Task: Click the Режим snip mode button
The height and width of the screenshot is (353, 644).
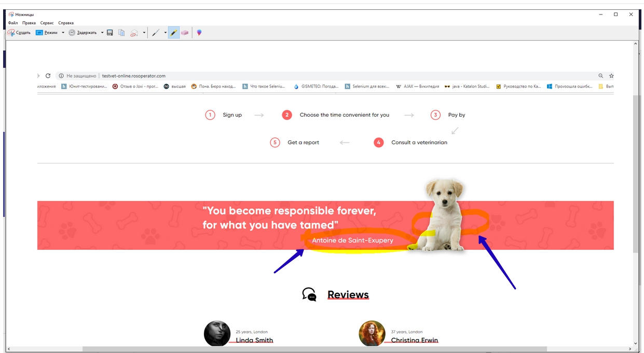Action: point(47,33)
